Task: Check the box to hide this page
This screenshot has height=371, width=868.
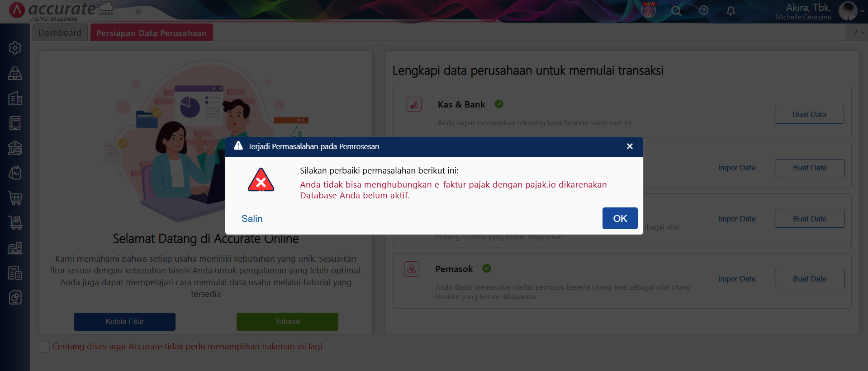Action: click(44, 347)
